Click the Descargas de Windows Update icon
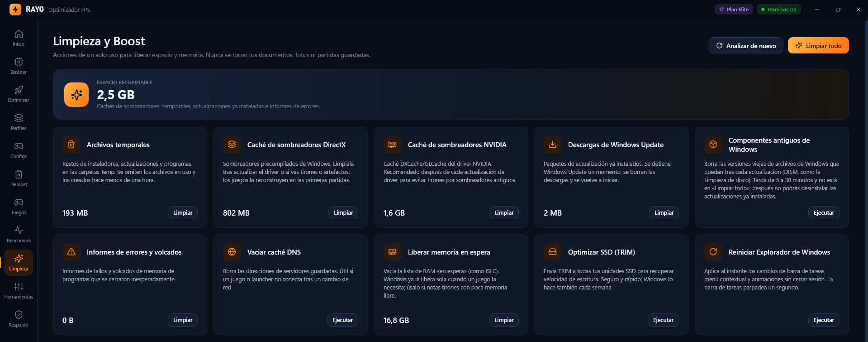This screenshot has width=868, height=342. (553, 145)
